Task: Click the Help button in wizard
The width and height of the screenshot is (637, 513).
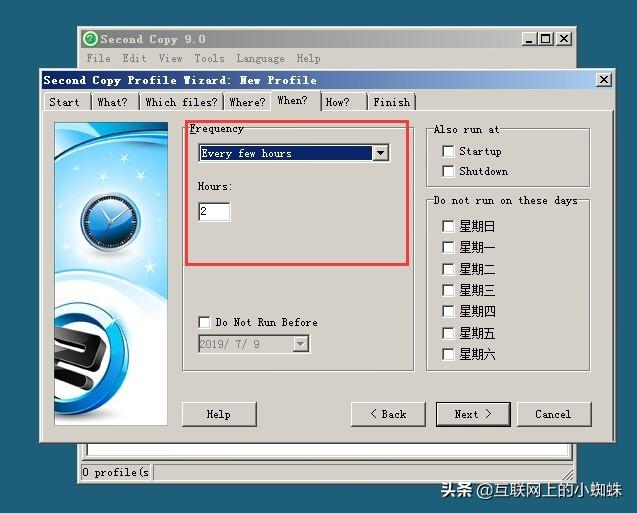Action: [x=219, y=414]
